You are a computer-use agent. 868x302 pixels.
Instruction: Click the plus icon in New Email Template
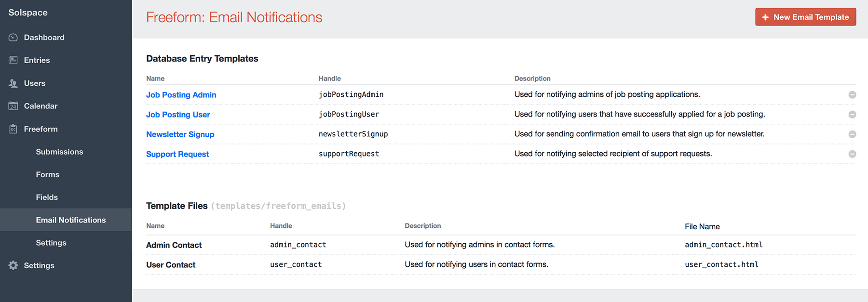click(765, 17)
